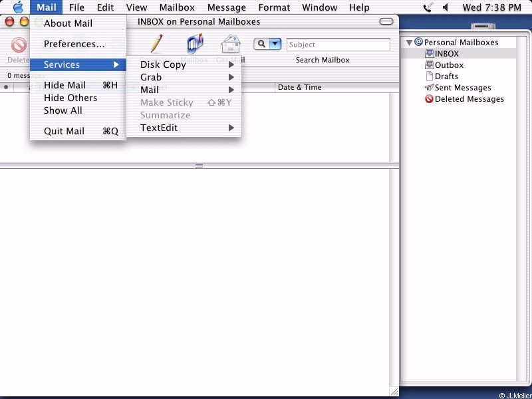532x399 pixels.
Task: Open the Apple menu
Action: click(18, 7)
